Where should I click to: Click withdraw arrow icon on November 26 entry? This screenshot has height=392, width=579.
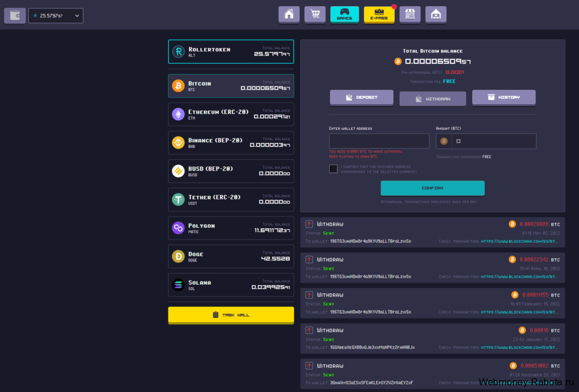(309, 365)
